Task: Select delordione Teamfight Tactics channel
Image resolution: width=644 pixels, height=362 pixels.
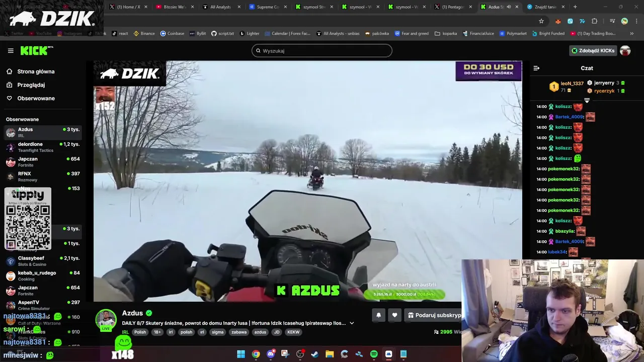Action: (43, 147)
